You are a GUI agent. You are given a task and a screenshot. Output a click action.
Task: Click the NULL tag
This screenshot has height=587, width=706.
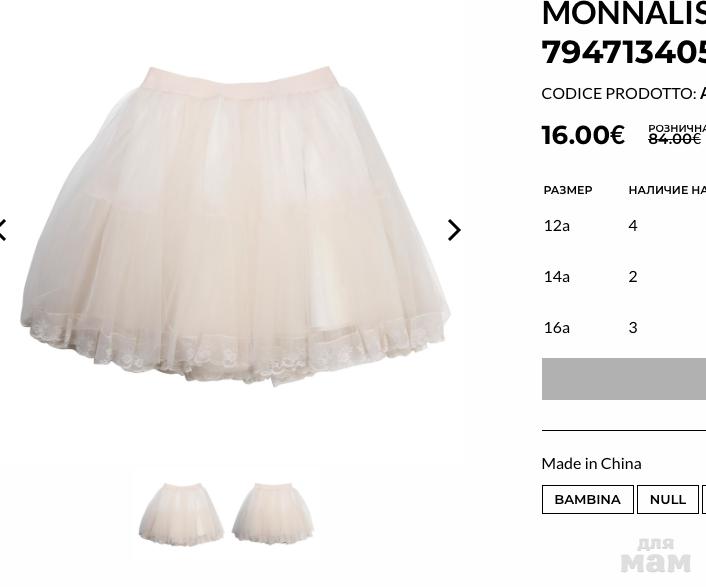pyautogui.click(x=668, y=499)
